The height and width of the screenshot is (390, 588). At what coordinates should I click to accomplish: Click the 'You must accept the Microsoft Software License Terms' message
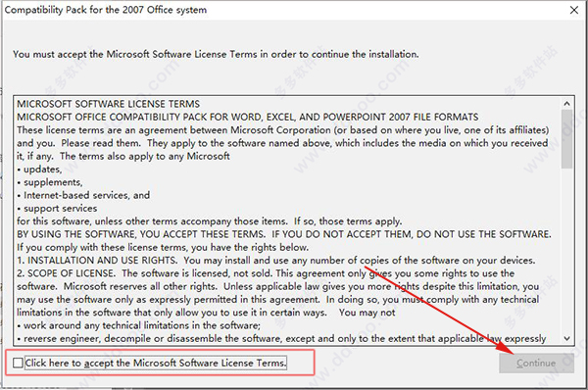tap(216, 54)
